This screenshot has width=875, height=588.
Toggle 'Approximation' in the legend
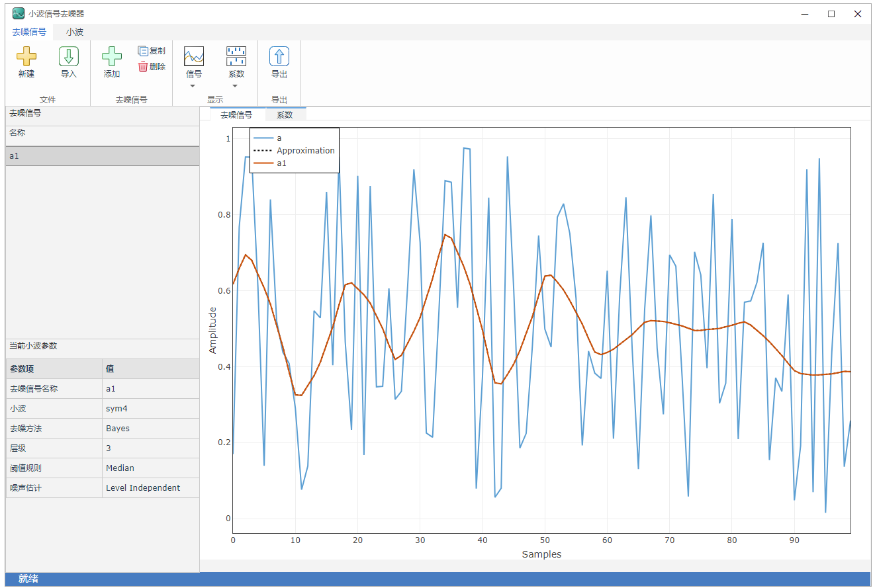tap(295, 151)
